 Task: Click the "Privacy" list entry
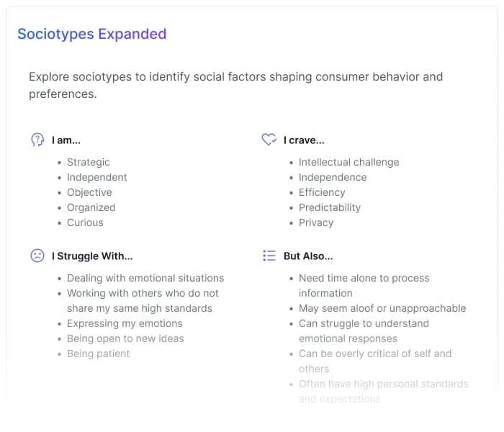pos(316,222)
